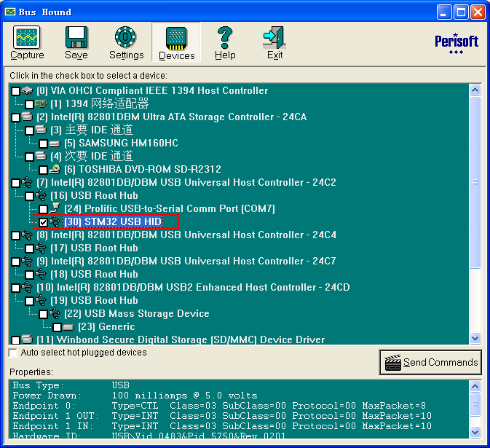The width and height of the screenshot is (490, 448).
Task: Click the Ultra ATA Storage Controller icon
Action: point(27,117)
